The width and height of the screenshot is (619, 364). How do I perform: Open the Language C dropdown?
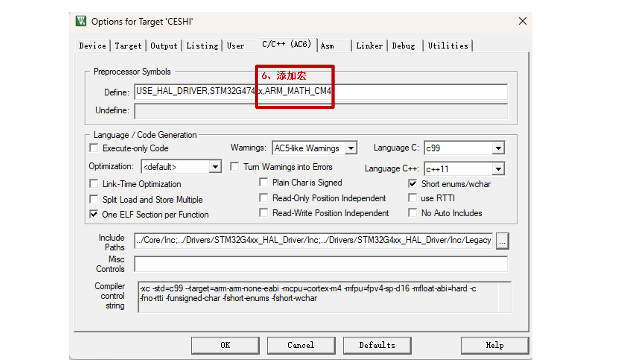499,148
